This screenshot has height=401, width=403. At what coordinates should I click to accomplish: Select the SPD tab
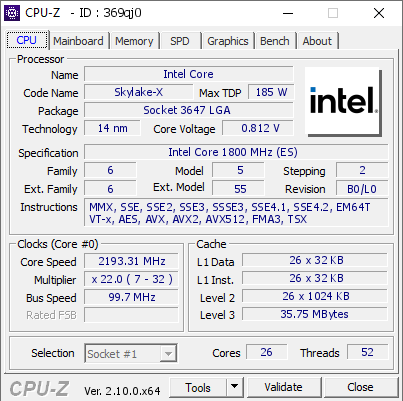point(180,41)
